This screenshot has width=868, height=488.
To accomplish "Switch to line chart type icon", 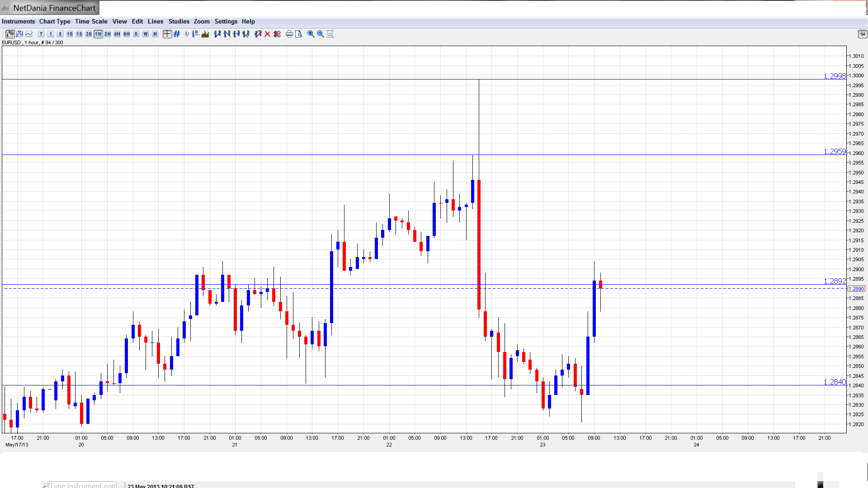I will point(29,34).
